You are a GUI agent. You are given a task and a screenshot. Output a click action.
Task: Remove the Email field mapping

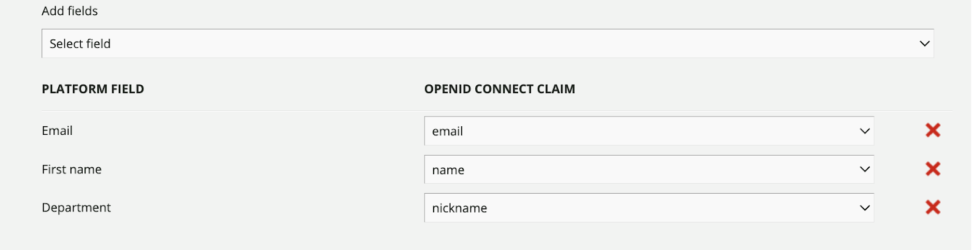[x=932, y=130]
